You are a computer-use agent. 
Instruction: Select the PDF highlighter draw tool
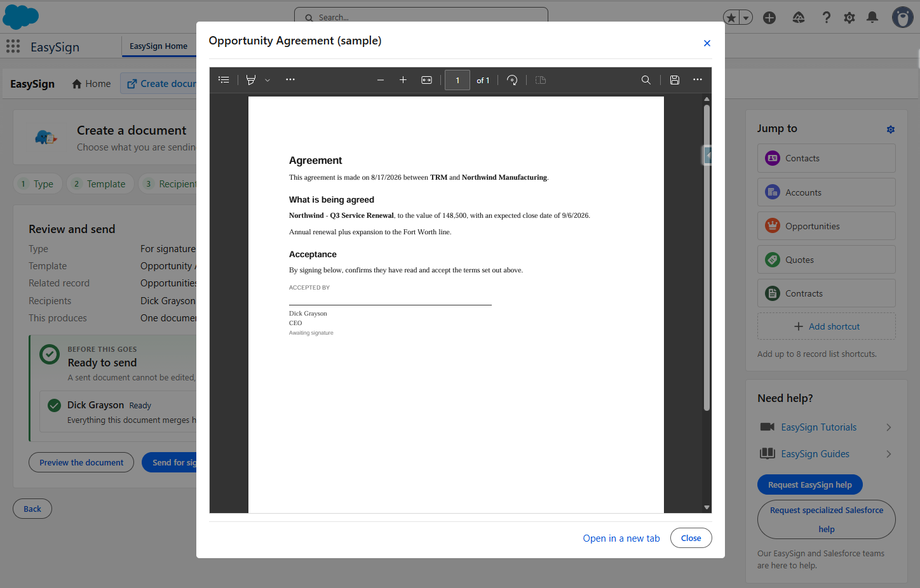click(x=251, y=80)
